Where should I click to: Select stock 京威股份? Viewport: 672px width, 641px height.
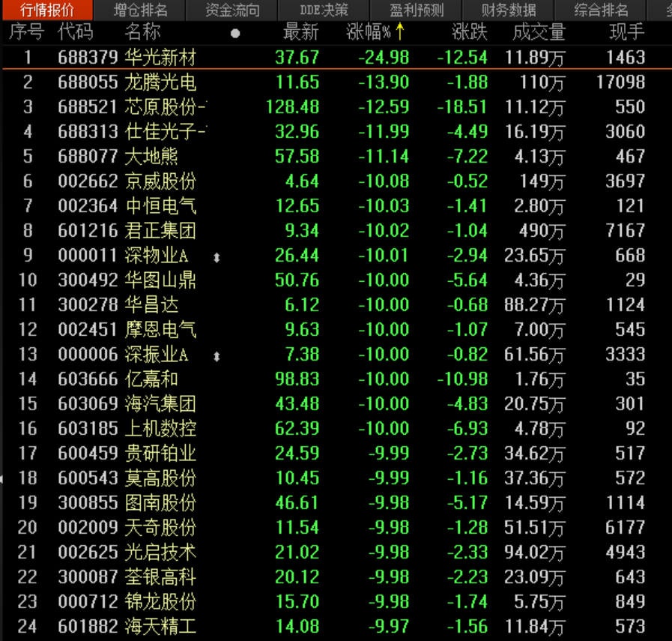point(160,181)
